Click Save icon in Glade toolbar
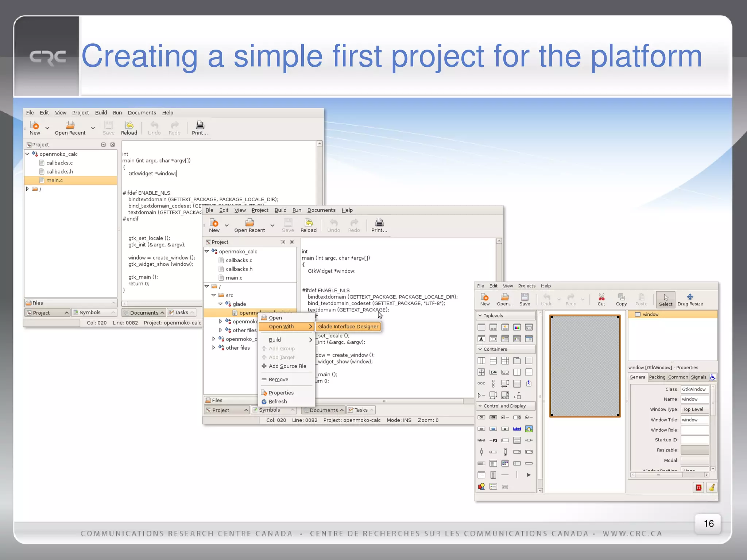The image size is (747, 560). (525, 297)
